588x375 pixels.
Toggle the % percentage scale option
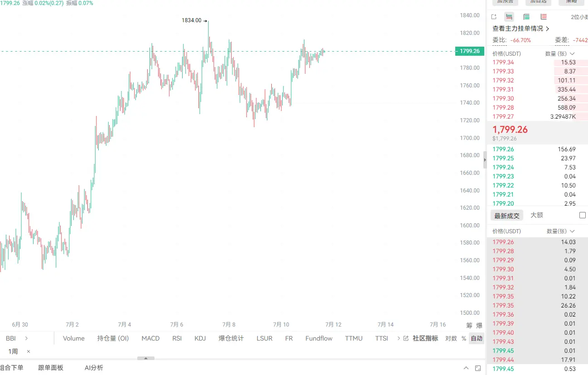pos(463,338)
